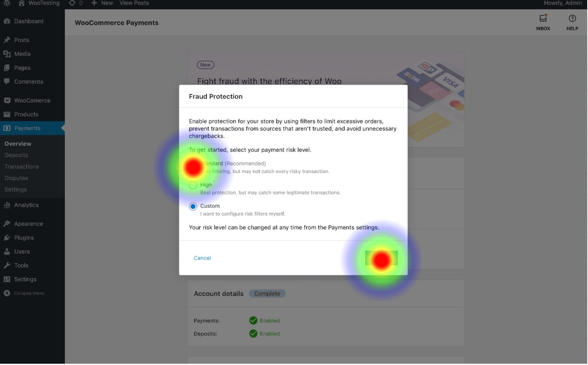
Task: Click the Tools wrench icon
Action: pos(7,265)
